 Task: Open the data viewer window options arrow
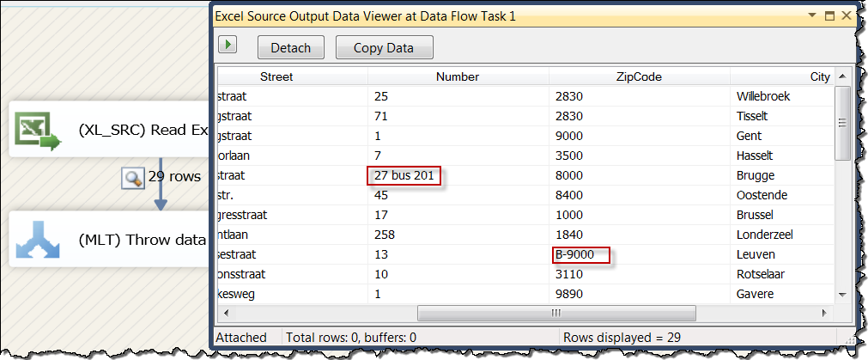[x=812, y=16]
